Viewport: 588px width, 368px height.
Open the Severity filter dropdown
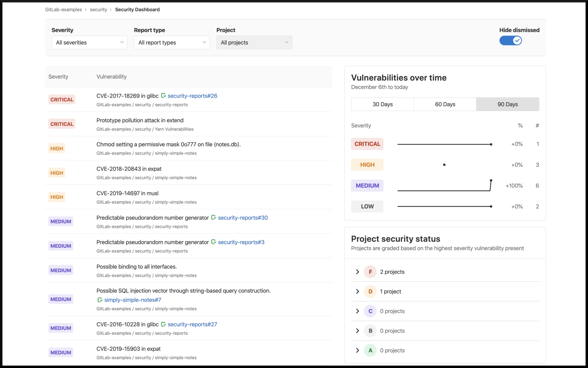pyautogui.click(x=88, y=42)
